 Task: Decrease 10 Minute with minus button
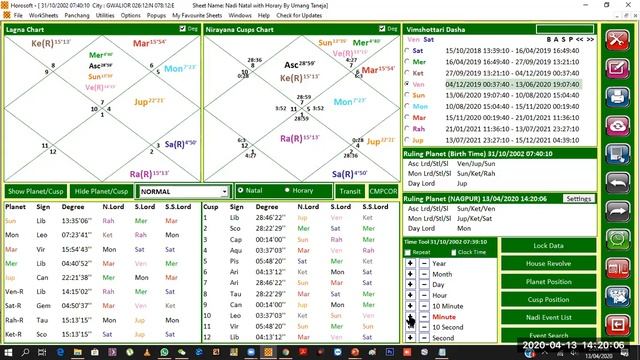point(424,306)
